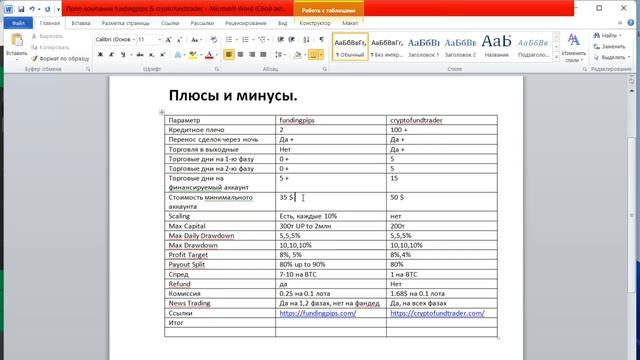Open the Файл tab
Image resolution: width=640 pixels, height=360 pixels.
coord(18,23)
